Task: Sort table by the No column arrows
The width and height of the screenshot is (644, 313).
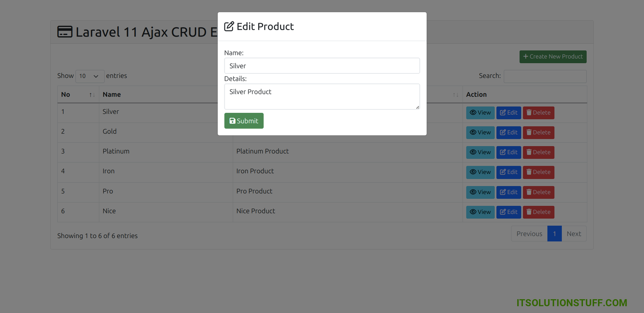Action: point(92,95)
